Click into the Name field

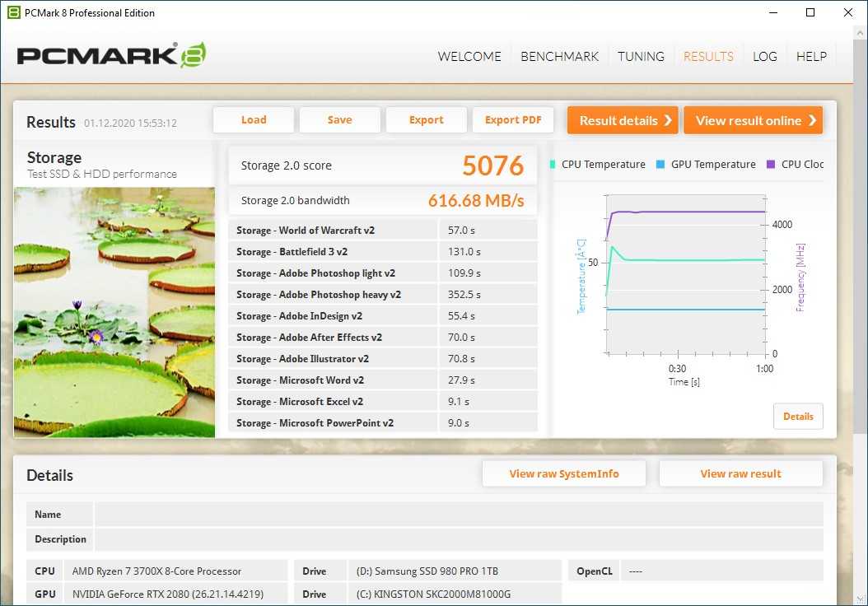coord(458,515)
